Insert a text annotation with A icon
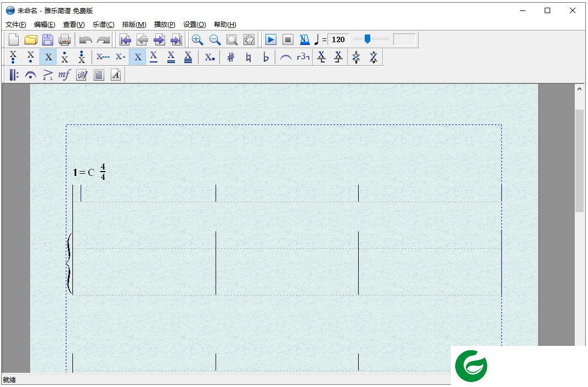Screen dimensions: 588x387 click(116, 75)
